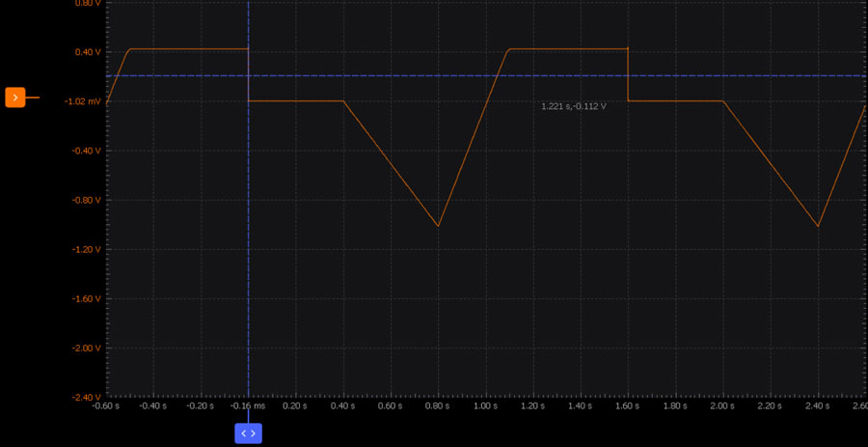Click the -2.40 V vertical axis label

coord(87,397)
